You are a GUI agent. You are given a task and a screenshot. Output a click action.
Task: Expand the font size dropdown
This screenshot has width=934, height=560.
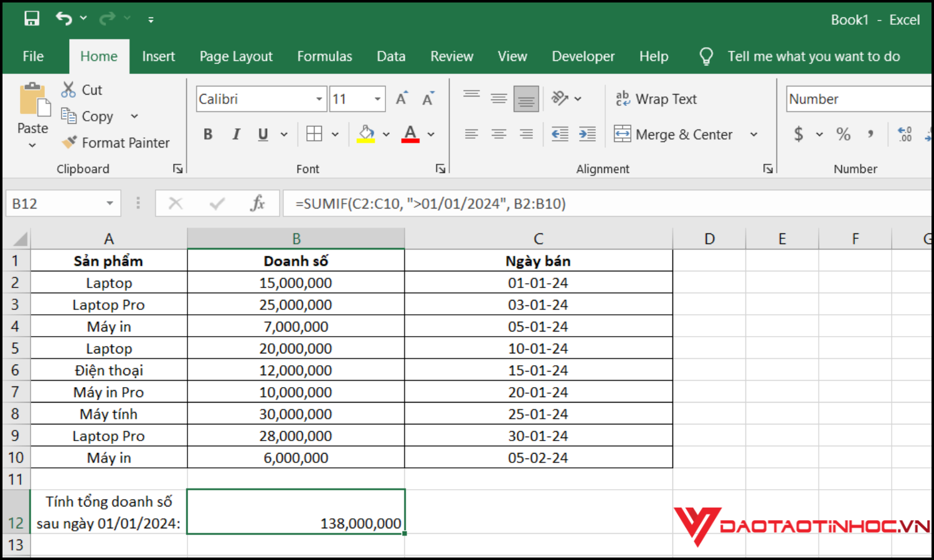377,99
